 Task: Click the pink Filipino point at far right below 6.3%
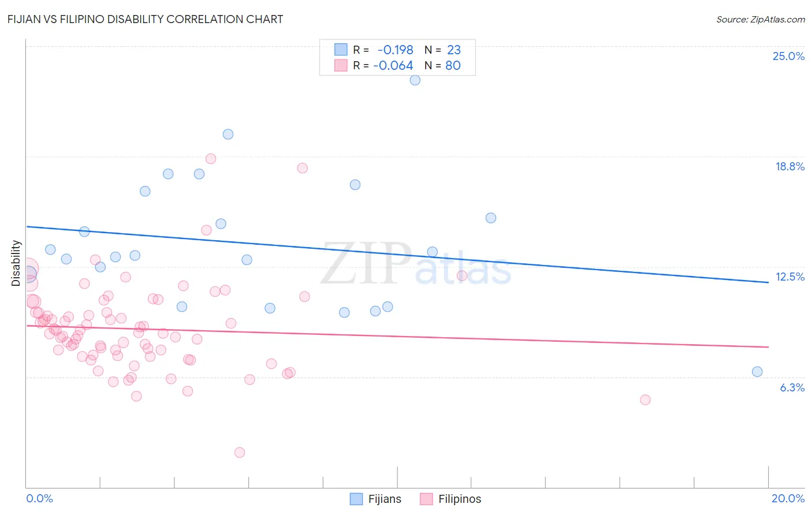tap(646, 400)
